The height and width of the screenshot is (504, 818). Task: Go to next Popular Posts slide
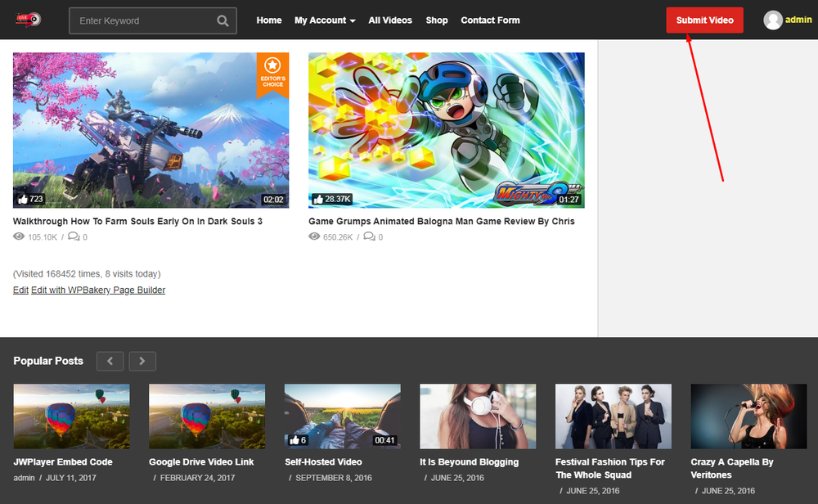[142, 361]
